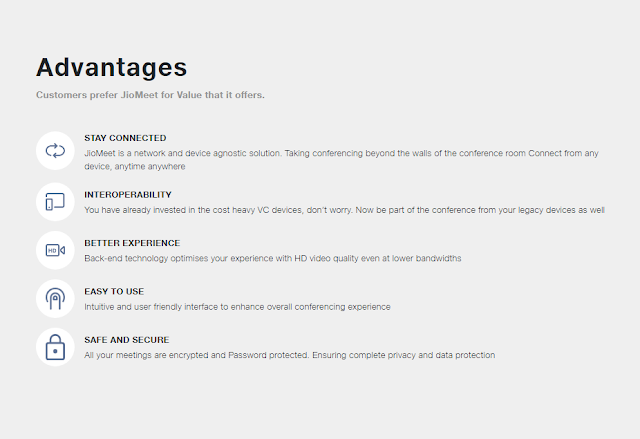Viewport: 640px width, 439px height.
Task: Select the STAY CONNECTED title
Action: coord(125,138)
